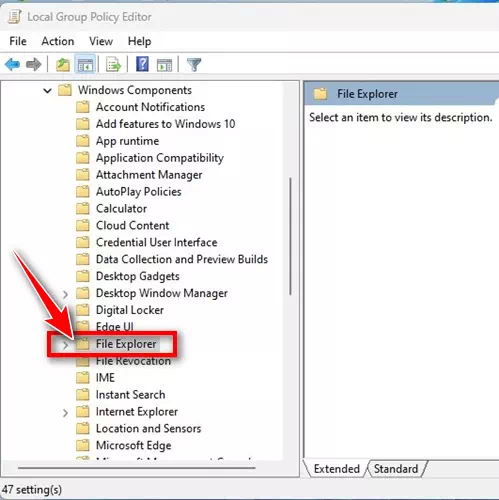
Task: Click the Forward arrow toolbar icon
Action: click(34, 64)
